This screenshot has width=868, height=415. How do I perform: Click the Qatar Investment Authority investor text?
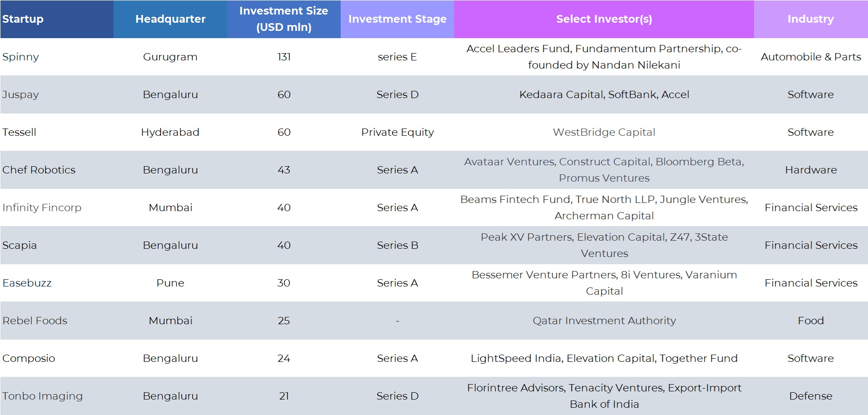pos(604,321)
